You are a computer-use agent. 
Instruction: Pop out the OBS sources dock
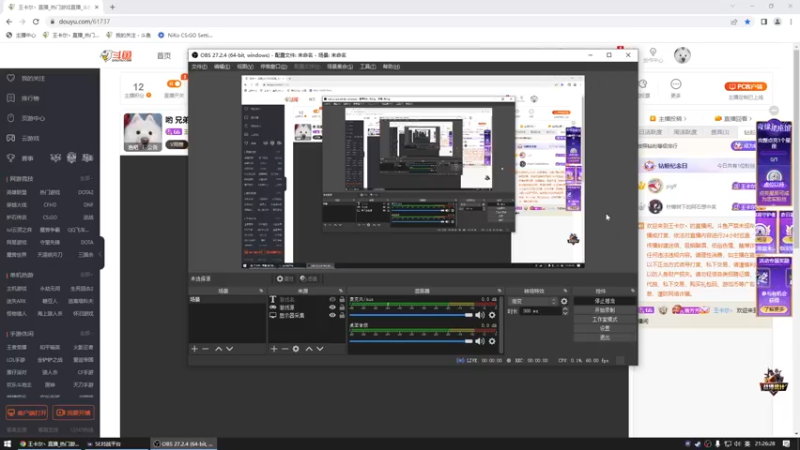tap(341, 291)
